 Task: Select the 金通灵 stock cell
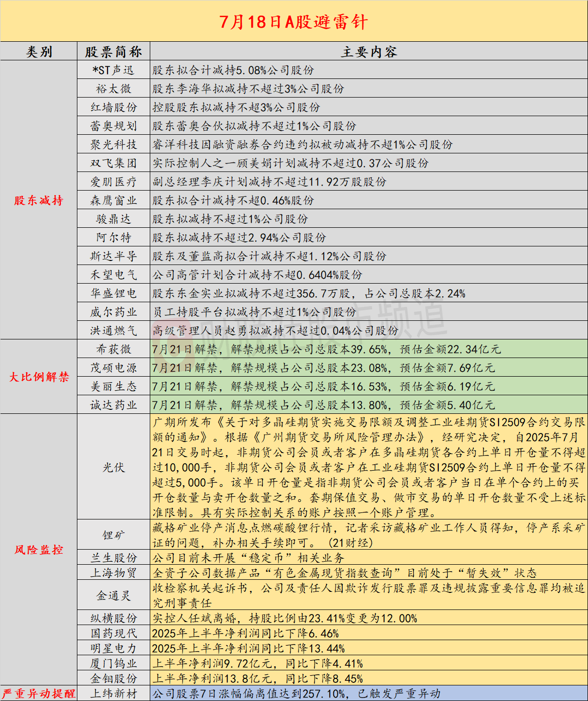click(114, 595)
